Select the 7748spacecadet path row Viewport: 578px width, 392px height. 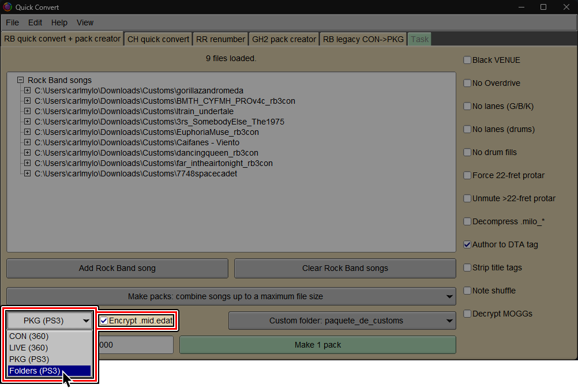[x=136, y=174]
